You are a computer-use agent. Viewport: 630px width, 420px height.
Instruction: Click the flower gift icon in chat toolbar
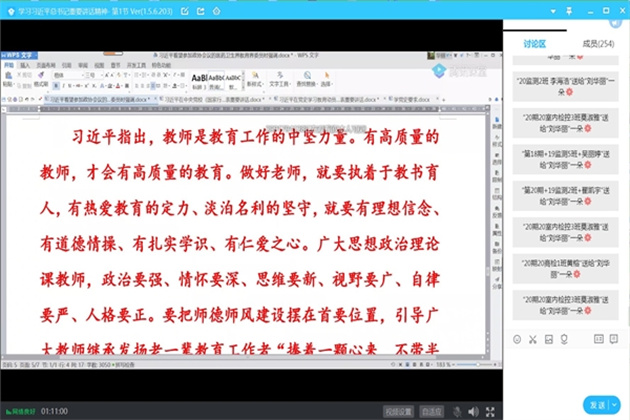(564, 339)
